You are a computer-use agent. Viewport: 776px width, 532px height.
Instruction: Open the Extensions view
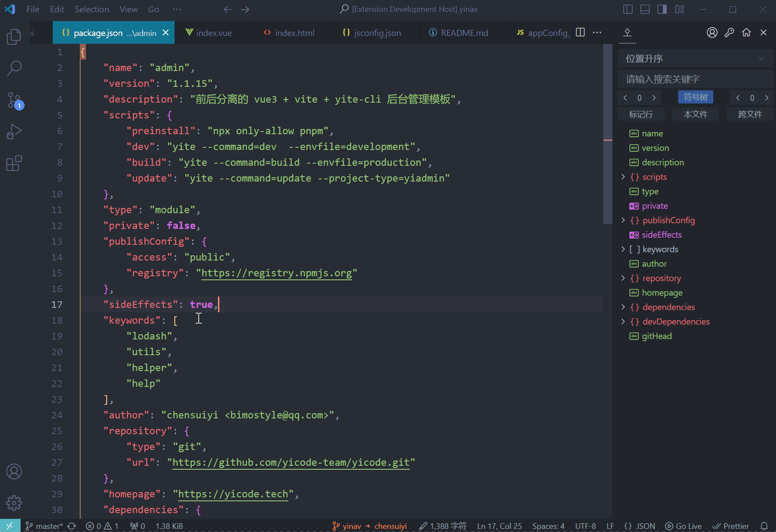(x=14, y=163)
